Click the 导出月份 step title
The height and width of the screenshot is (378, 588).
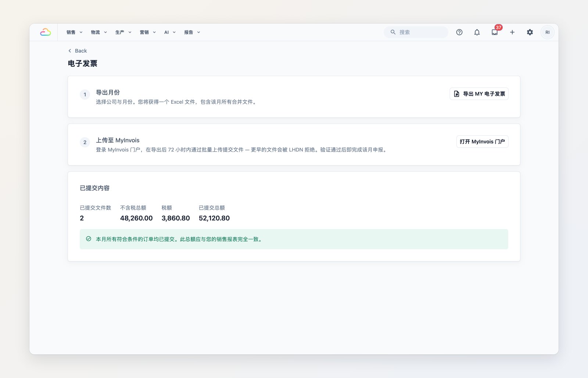[x=108, y=93]
